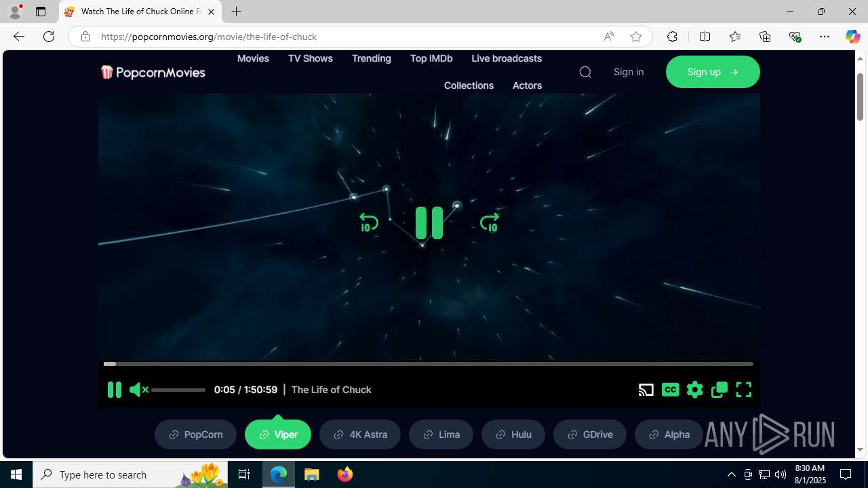
Task: Select PopCorn server source
Action: coord(195,434)
